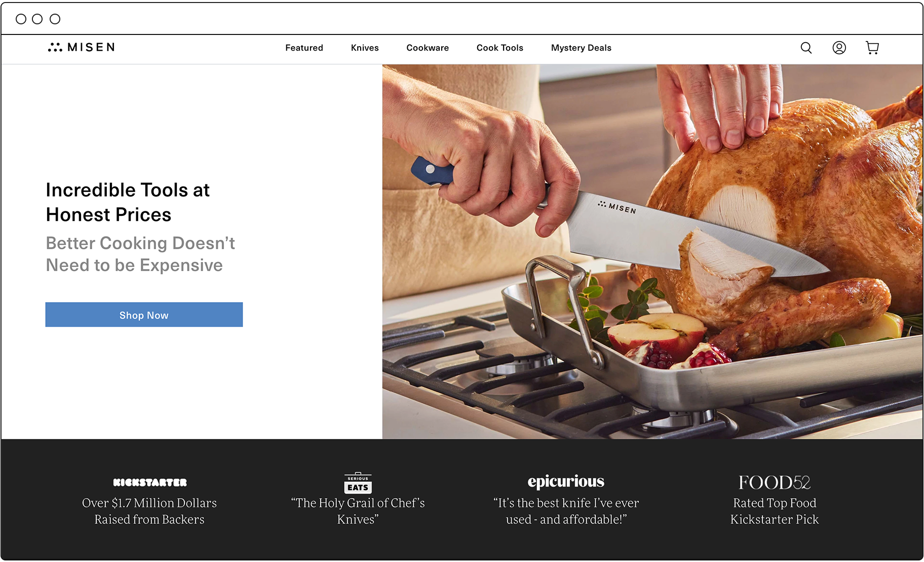Open the Knives menu

click(x=365, y=48)
